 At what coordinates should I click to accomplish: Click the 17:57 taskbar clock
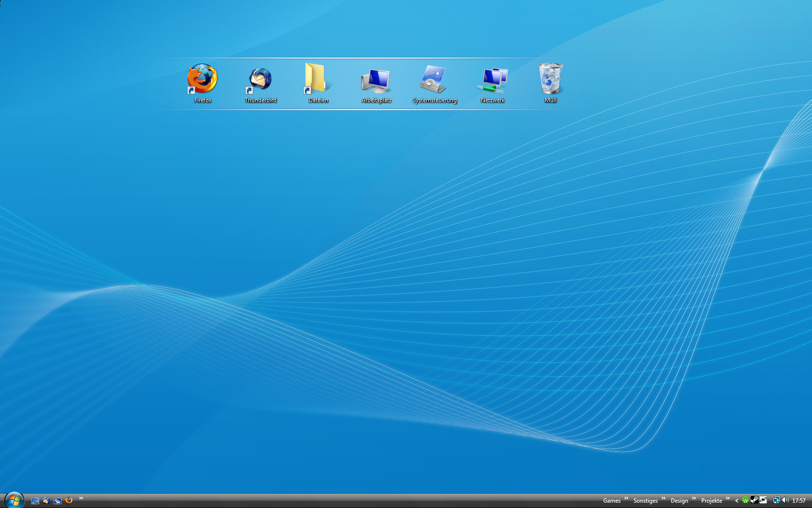tap(799, 501)
